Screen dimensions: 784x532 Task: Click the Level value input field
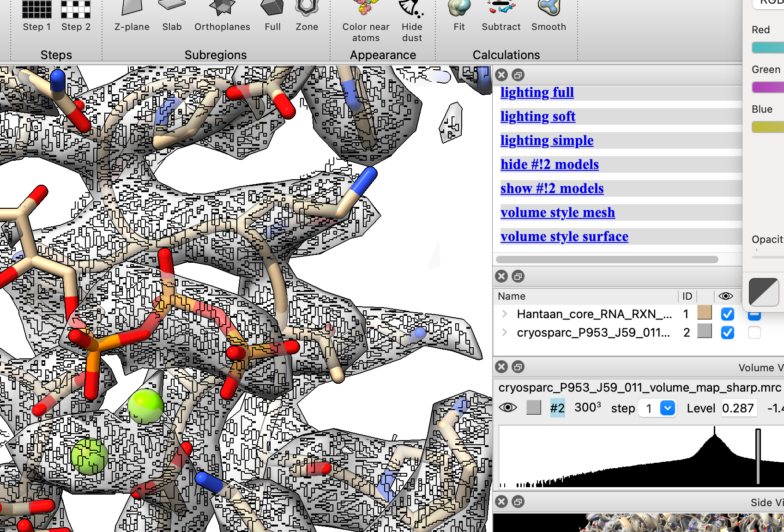(x=739, y=408)
